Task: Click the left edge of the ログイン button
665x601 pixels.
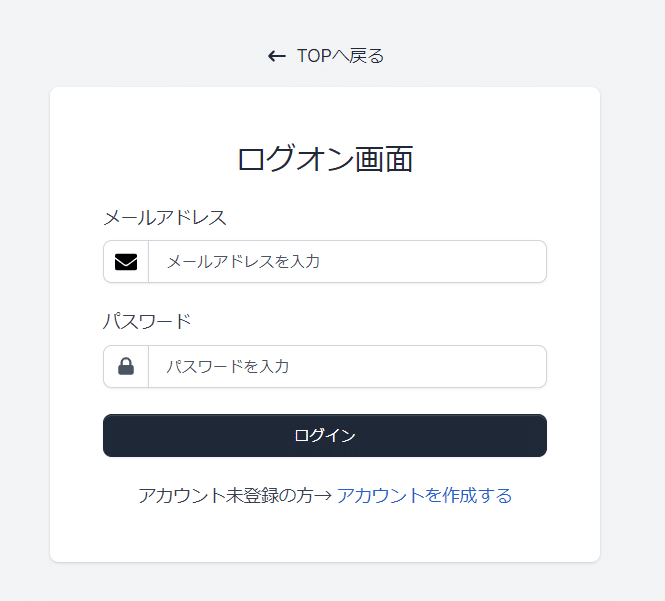Action: pos(112,436)
